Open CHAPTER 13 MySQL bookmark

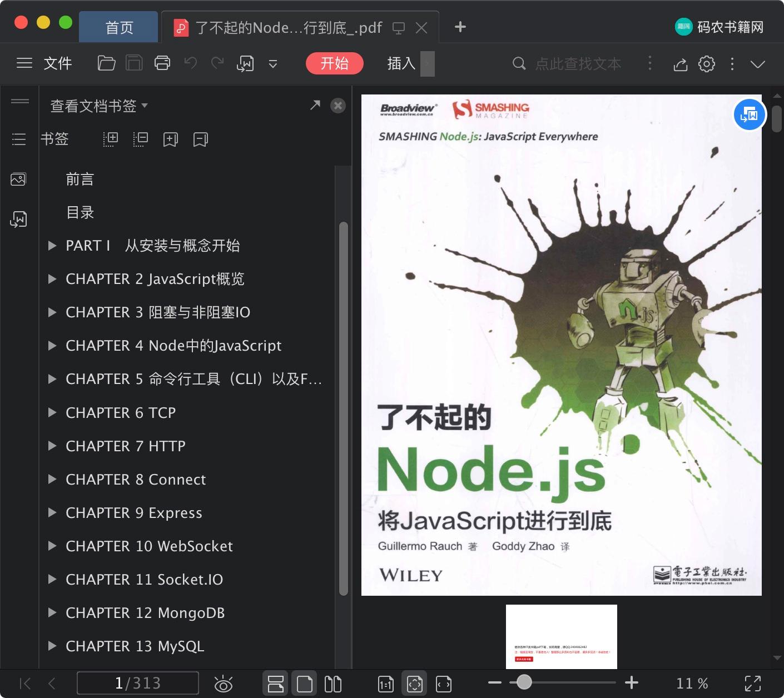click(135, 646)
